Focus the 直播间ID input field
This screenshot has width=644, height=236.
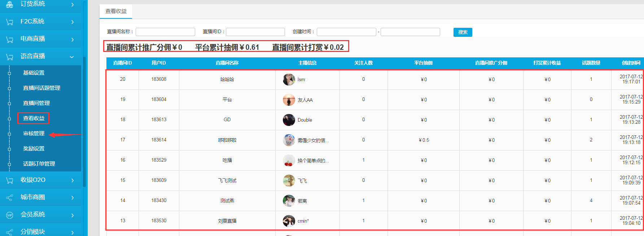pyautogui.click(x=255, y=32)
